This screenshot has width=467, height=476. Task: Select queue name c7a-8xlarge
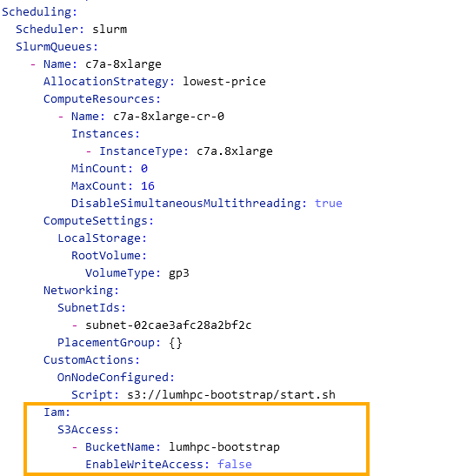[123, 64]
